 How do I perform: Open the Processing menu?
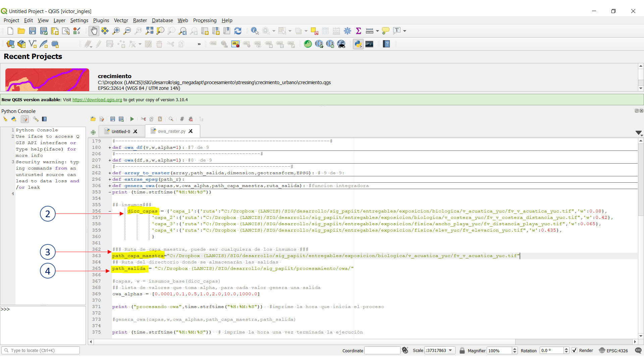click(x=205, y=20)
